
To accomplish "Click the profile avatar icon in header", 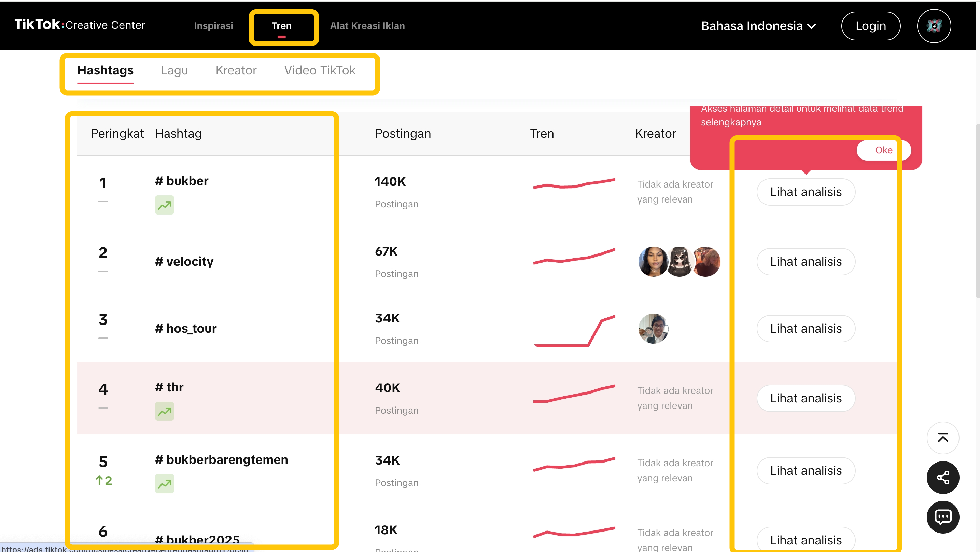I will pos(934,26).
